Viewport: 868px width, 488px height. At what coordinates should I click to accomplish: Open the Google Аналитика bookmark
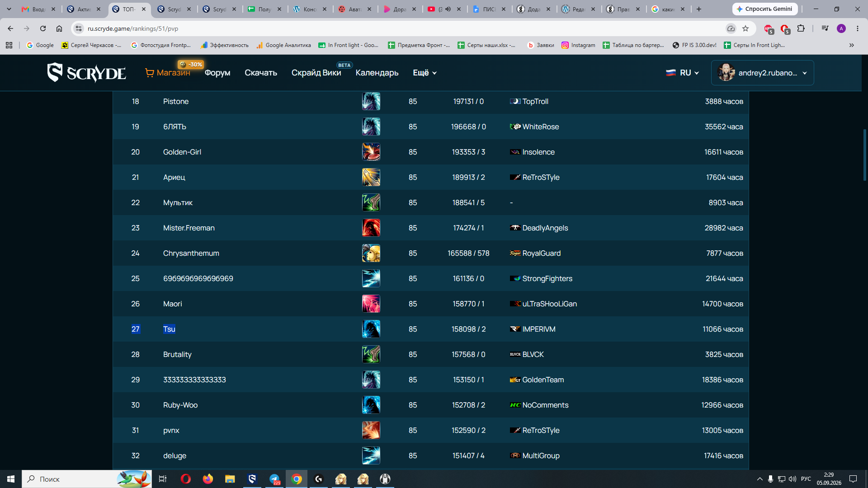[283, 45]
